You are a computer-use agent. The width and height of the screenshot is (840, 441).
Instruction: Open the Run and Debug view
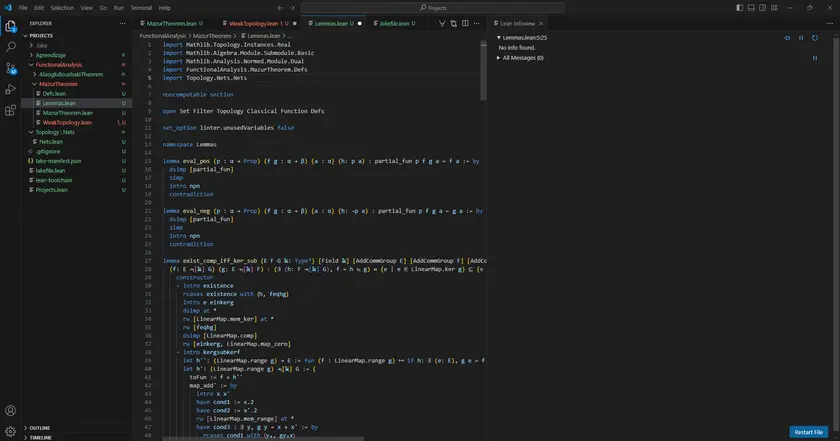(10, 89)
